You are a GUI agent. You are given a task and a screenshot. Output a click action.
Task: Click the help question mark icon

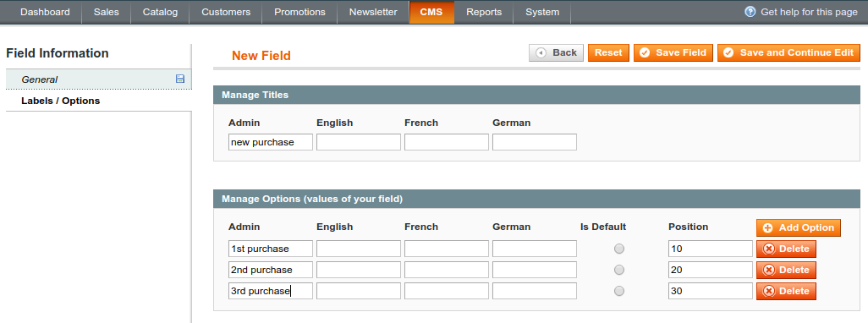(x=750, y=12)
